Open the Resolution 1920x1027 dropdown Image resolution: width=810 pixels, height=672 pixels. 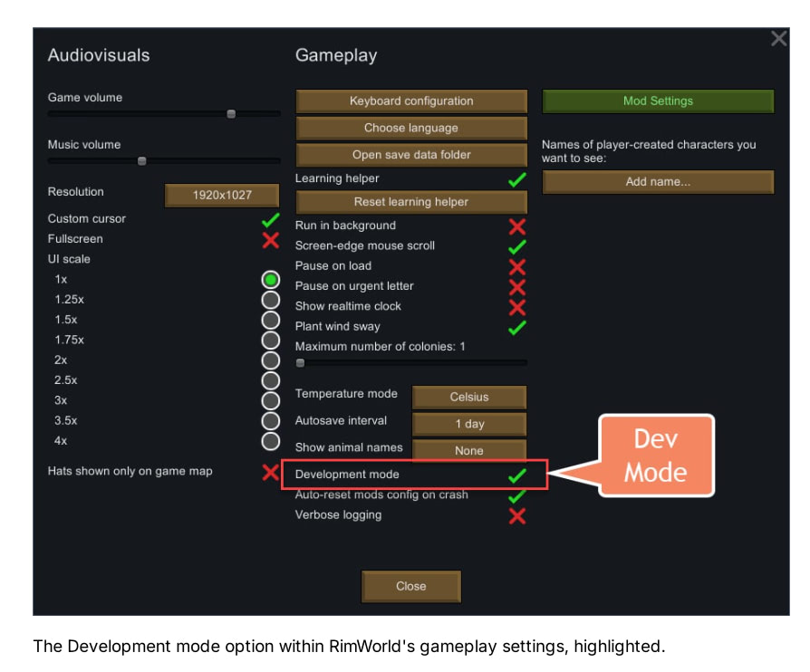(222, 196)
